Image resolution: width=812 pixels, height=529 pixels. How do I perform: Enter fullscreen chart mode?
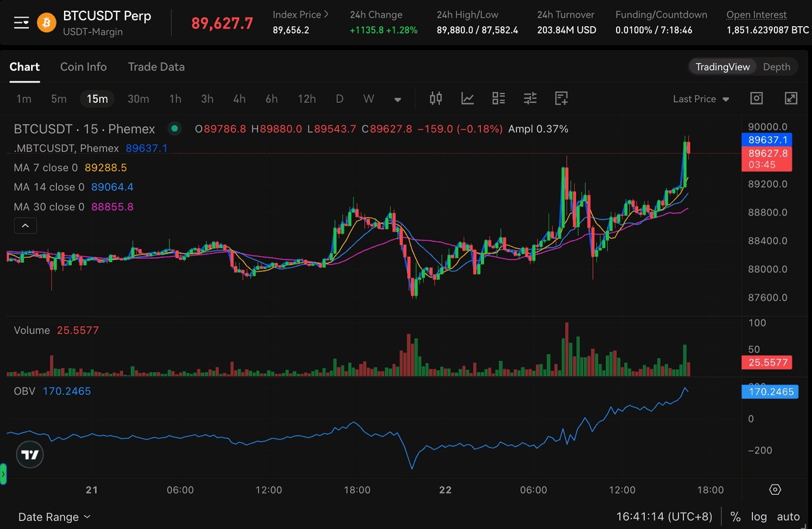pyautogui.click(x=790, y=98)
